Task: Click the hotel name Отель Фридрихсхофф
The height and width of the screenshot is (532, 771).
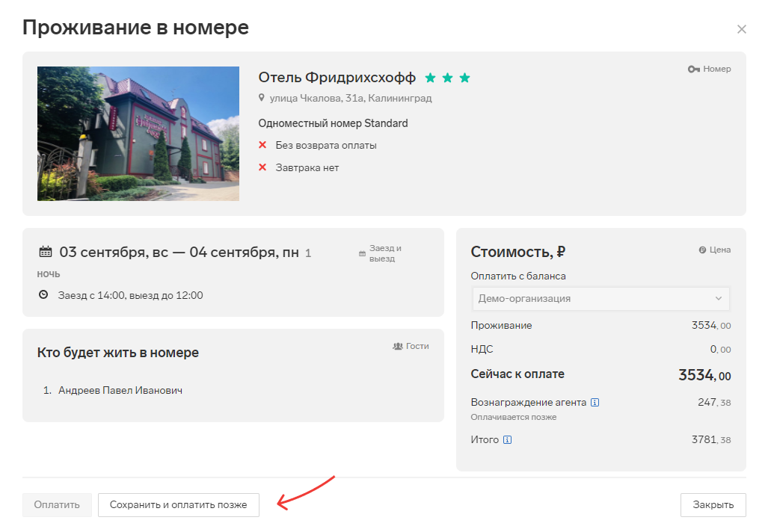Action: pos(337,78)
